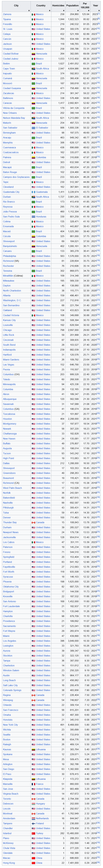Click the Honduras flag in the San Pedro Sula row

(x=33, y=217)
